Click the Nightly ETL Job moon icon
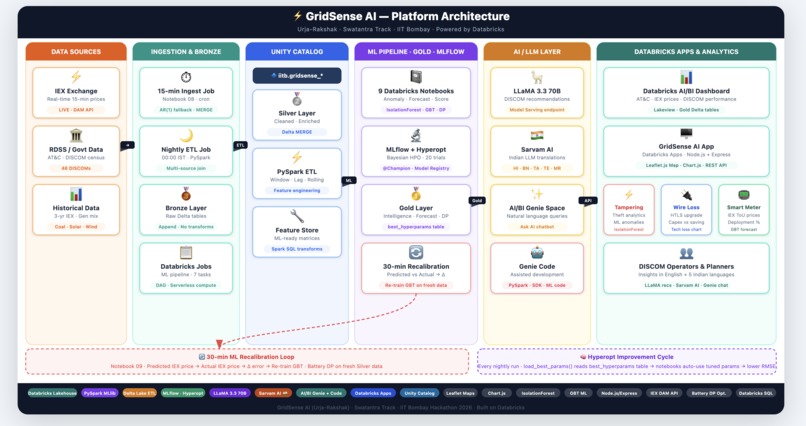Screen dimensions: 806x426 point(186,136)
